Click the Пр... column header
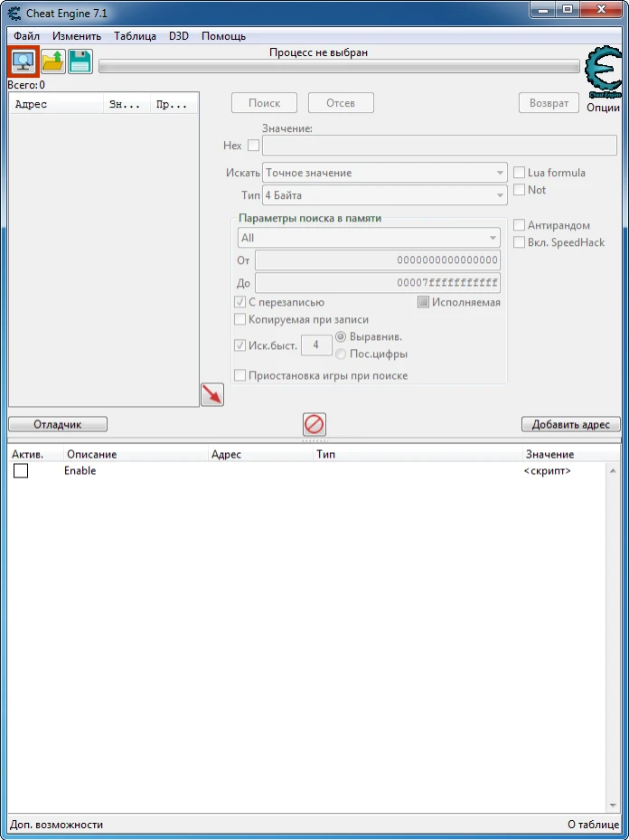629x840 pixels. coord(174,105)
